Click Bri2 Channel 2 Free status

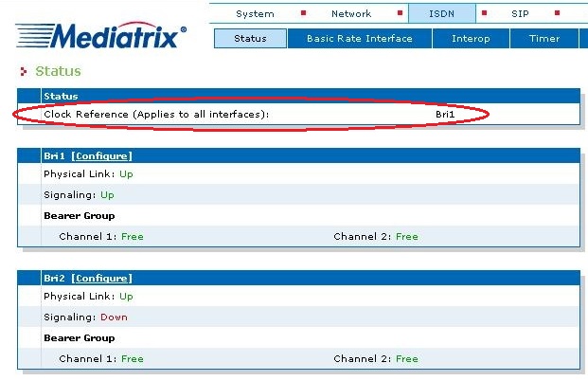click(x=407, y=359)
